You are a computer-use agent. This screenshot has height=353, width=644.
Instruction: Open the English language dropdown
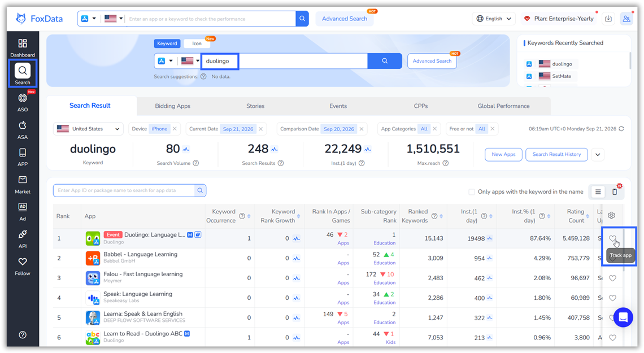pos(494,19)
